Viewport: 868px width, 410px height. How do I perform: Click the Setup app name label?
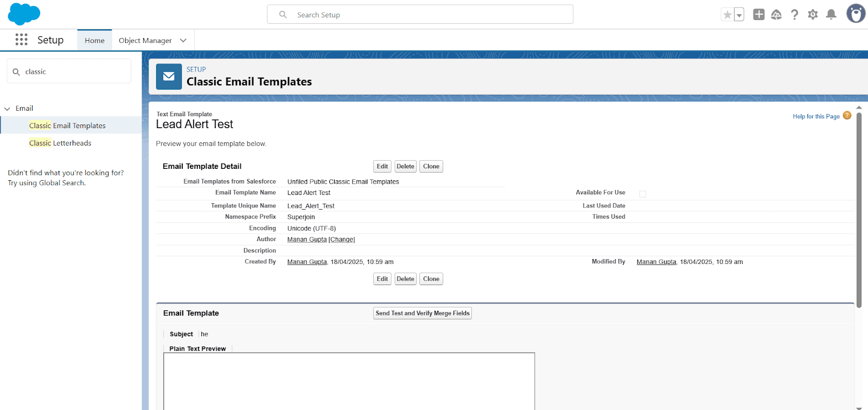point(50,40)
